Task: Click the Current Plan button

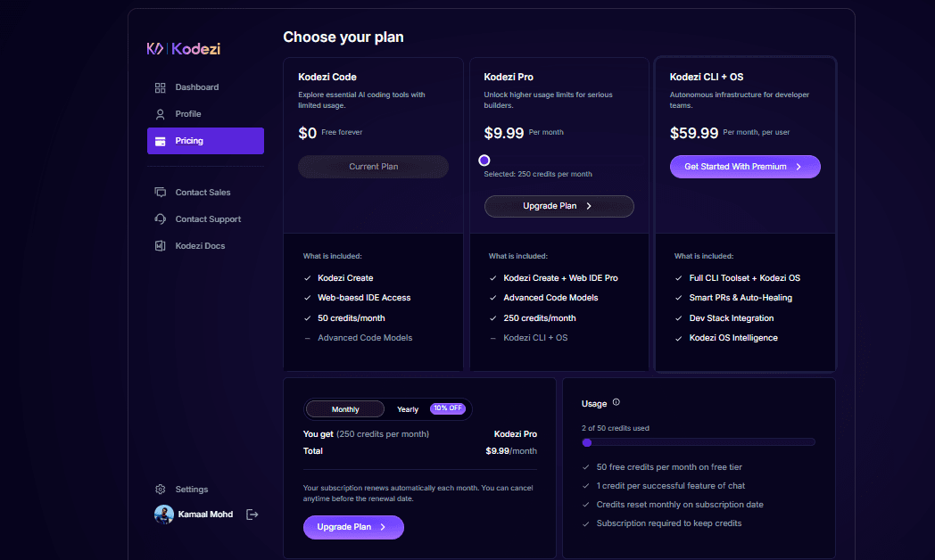Action: pyautogui.click(x=373, y=166)
